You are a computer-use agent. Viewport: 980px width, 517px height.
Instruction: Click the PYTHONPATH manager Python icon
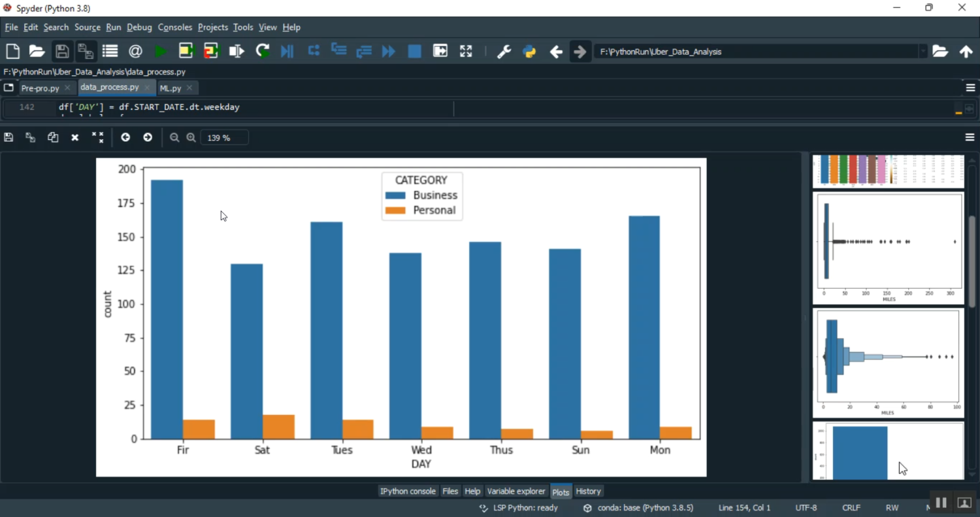click(x=529, y=52)
